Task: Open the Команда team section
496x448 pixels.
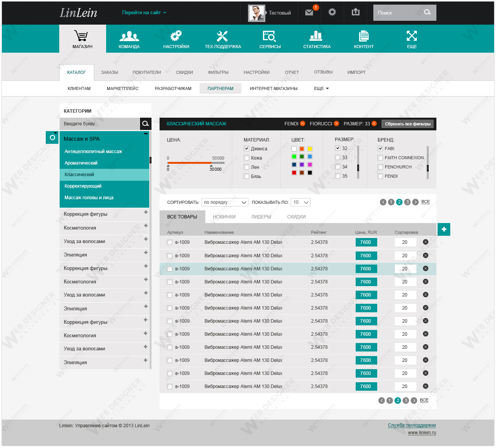Action: (x=129, y=39)
